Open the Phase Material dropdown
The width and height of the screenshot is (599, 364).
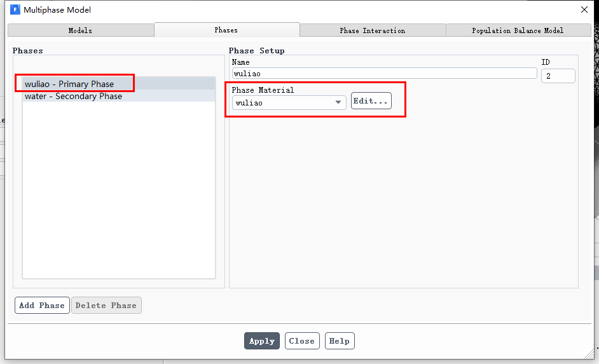point(289,103)
